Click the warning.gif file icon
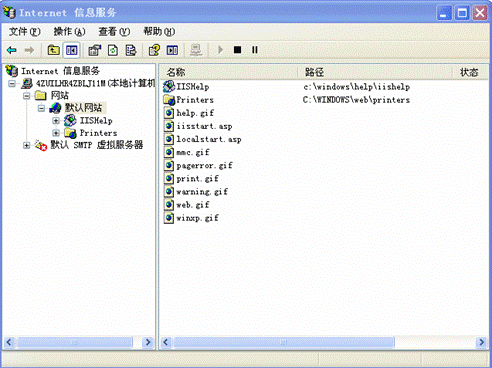Viewport: 492px width, 368px height. (x=169, y=192)
